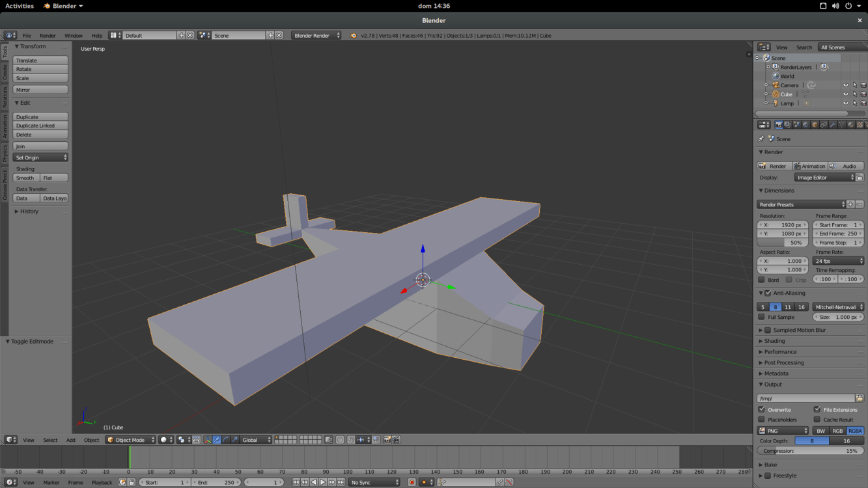This screenshot has height=488, width=868.
Task: Hide the Lamp with its eye icon
Action: [846, 103]
